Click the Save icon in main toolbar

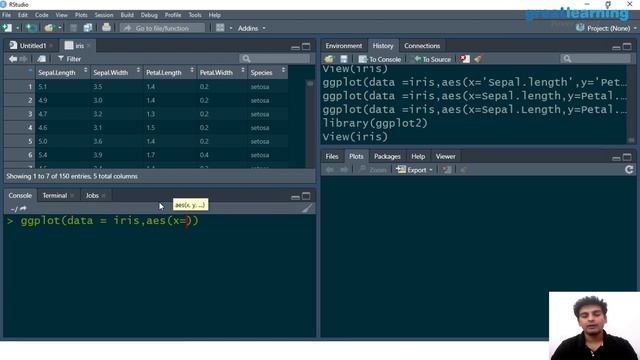click(x=73, y=28)
